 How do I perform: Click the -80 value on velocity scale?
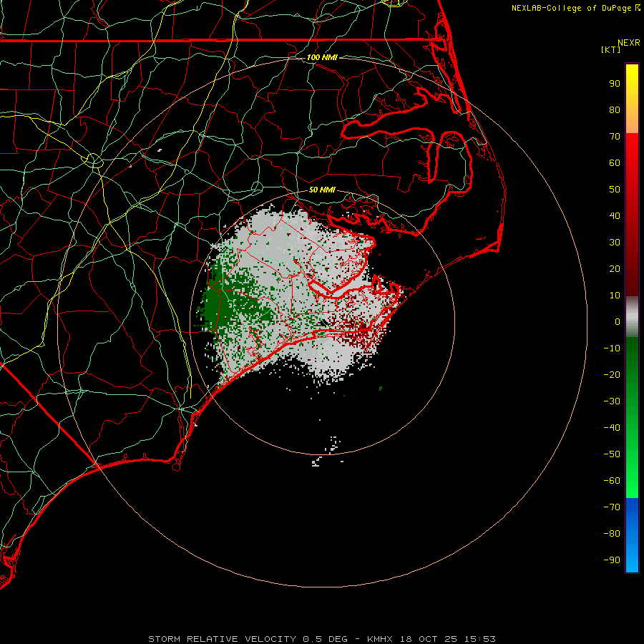point(612,534)
